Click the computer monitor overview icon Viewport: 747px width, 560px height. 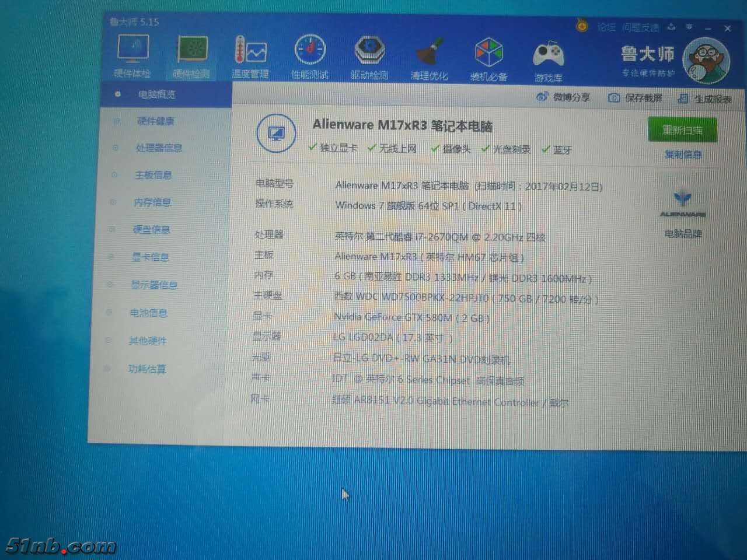[275, 134]
